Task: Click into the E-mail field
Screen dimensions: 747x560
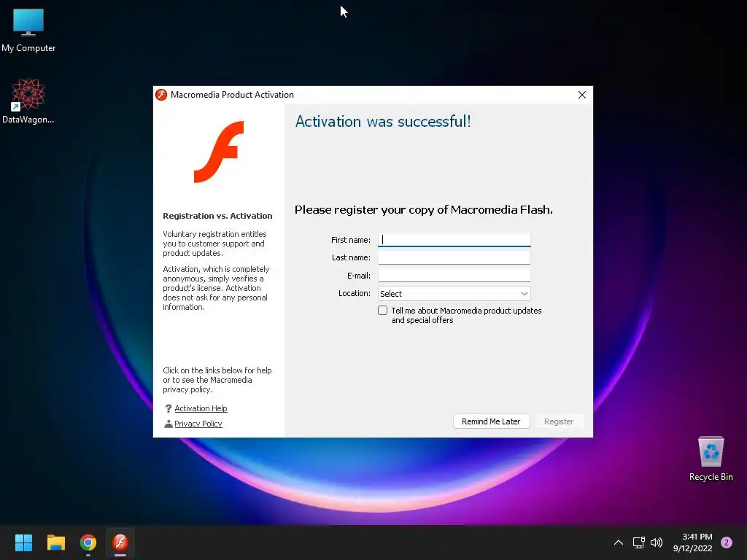Action: coord(454,275)
